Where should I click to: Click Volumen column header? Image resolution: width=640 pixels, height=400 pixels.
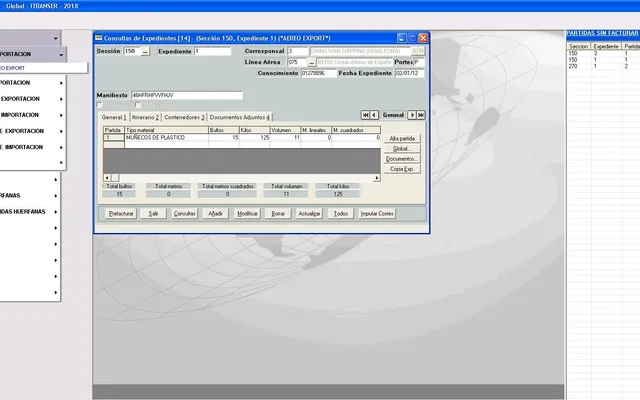point(285,130)
